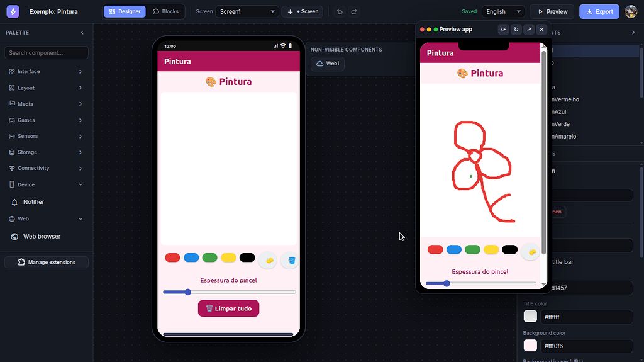Select the Web browser component
This screenshot has width=644, height=362.
coord(46,237)
